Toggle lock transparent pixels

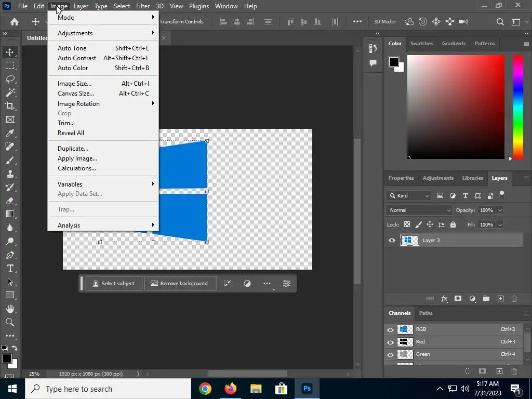click(407, 224)
